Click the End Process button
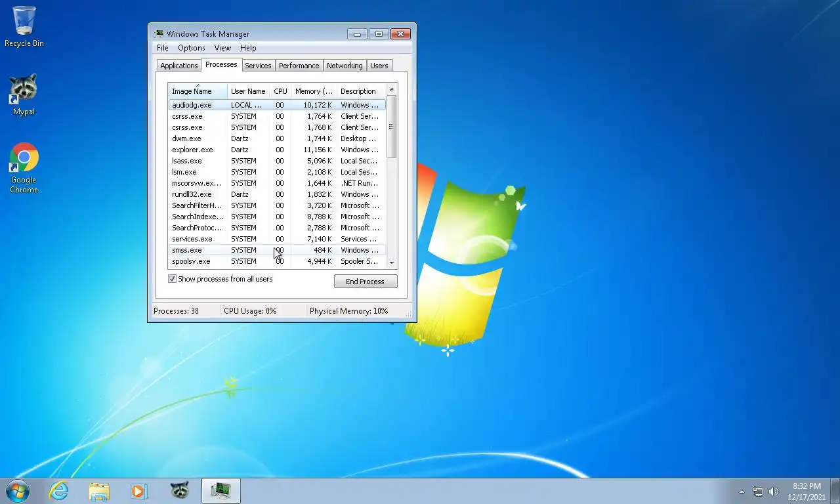 366,282
